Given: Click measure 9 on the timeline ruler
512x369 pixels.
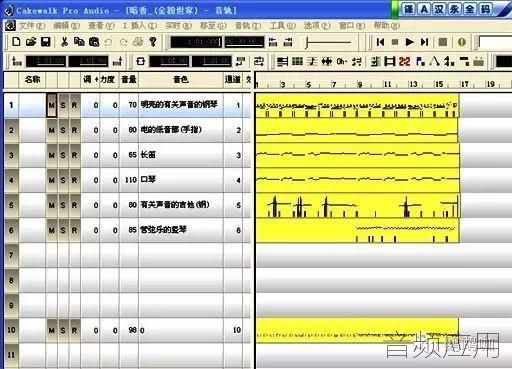Looking at the screenshot, I should tap(360, 84).
